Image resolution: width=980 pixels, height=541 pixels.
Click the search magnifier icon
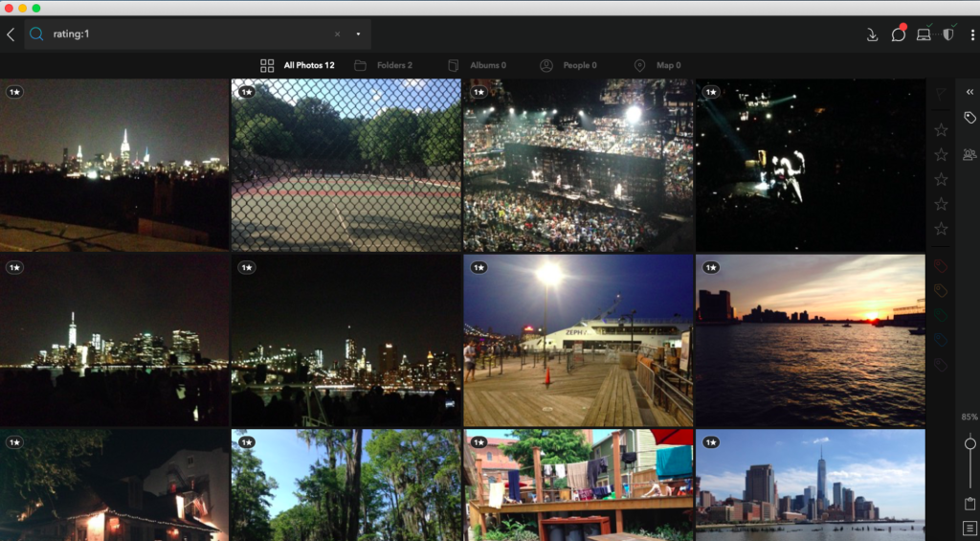tap(37, 34)
